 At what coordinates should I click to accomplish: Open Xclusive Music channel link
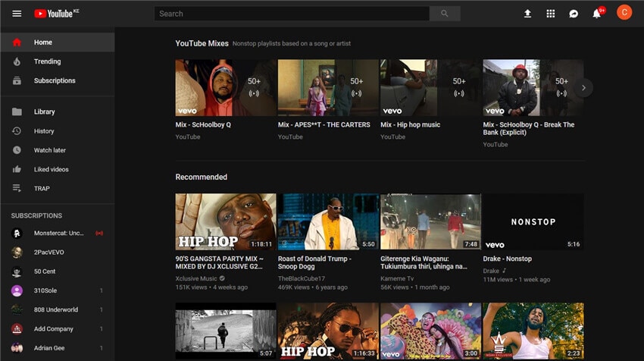(x=196, y=278)
